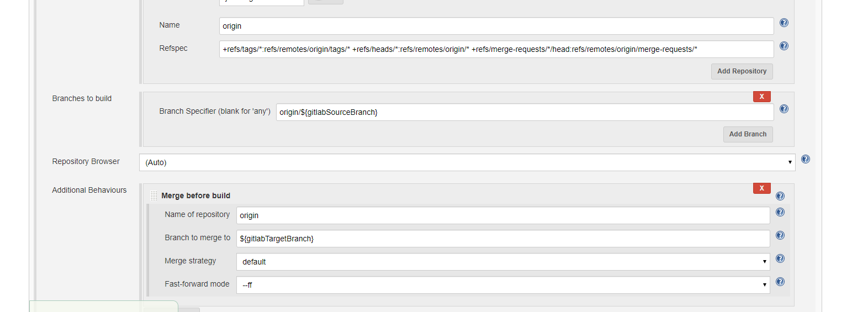Click the Merge before build heading
The image size is (868, 312).
point(195,195)
